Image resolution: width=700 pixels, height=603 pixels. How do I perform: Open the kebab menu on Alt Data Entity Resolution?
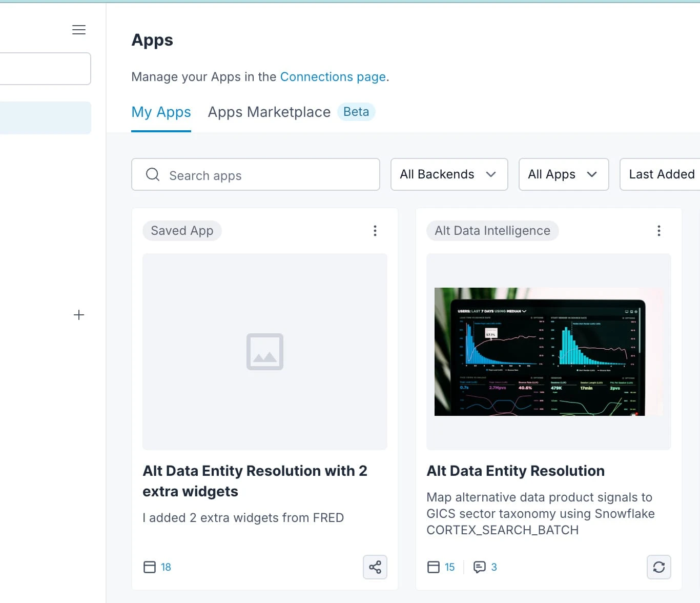[659, 231]
